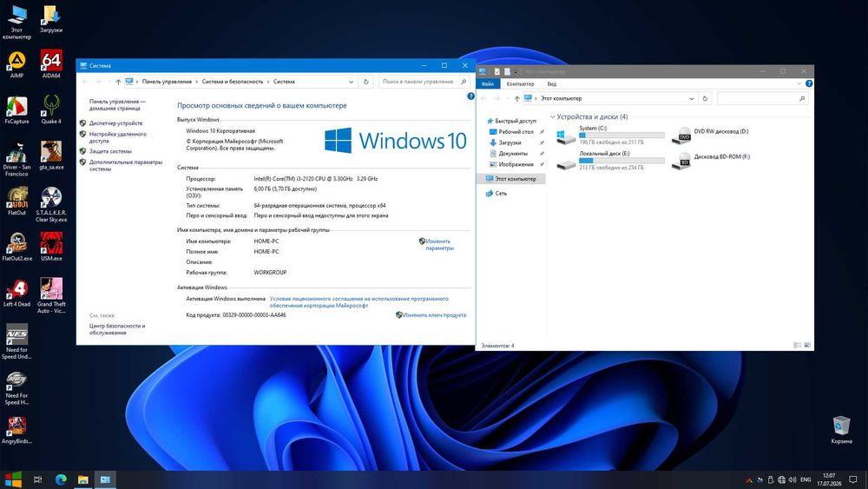Viewport: 868px width, 489px height.
Task: Open the Компьютер ribbon tab
Action: point(520,83)
